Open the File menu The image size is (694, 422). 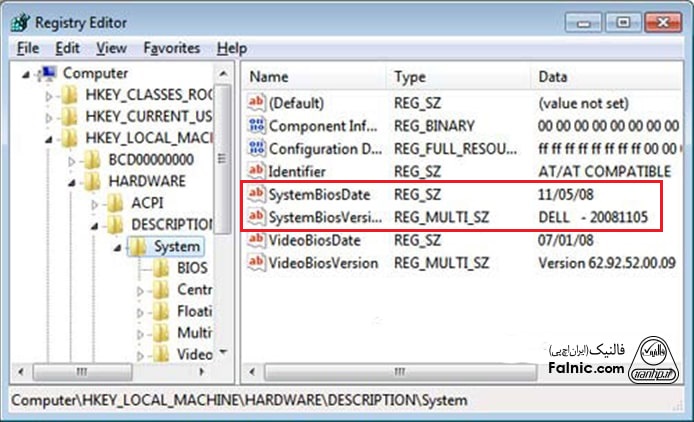[27, 47]
